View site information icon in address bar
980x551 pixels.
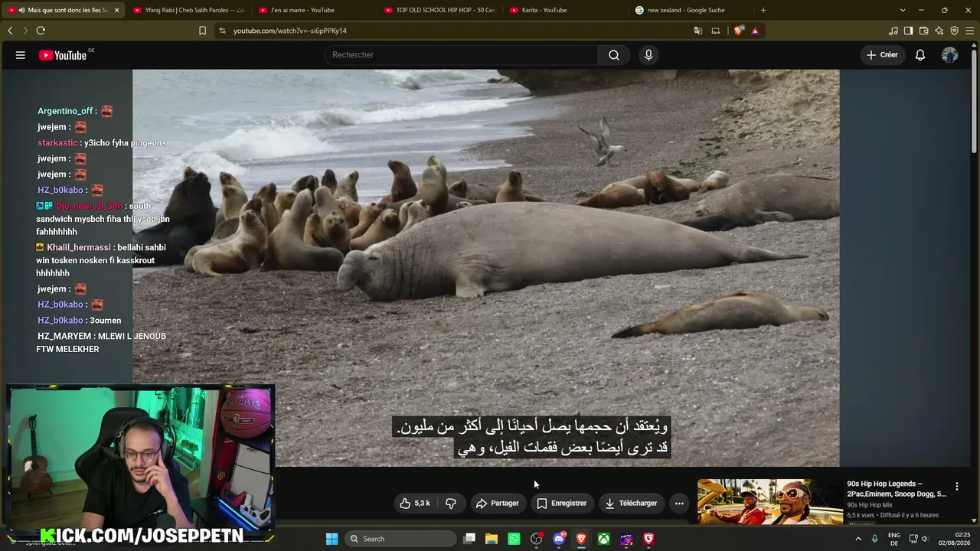point(222,31)
